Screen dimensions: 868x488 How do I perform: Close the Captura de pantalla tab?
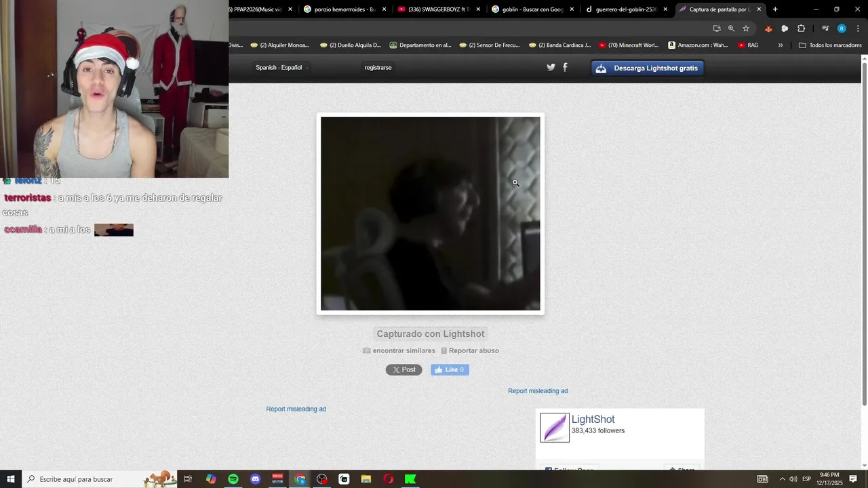(759, 9)
